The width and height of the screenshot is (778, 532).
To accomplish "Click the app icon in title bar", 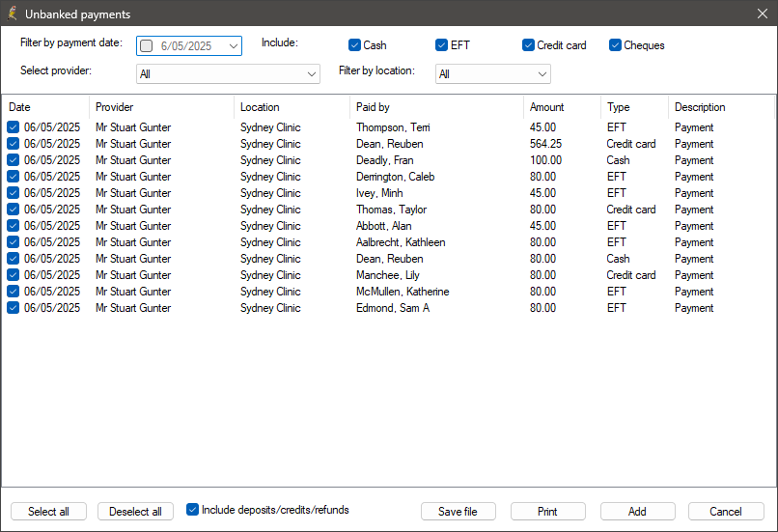I will (13, 14).
